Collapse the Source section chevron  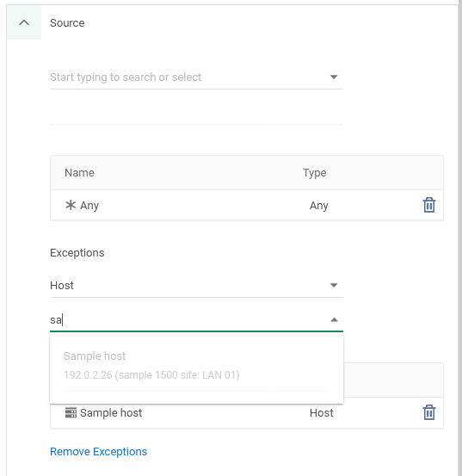point(24,22)
